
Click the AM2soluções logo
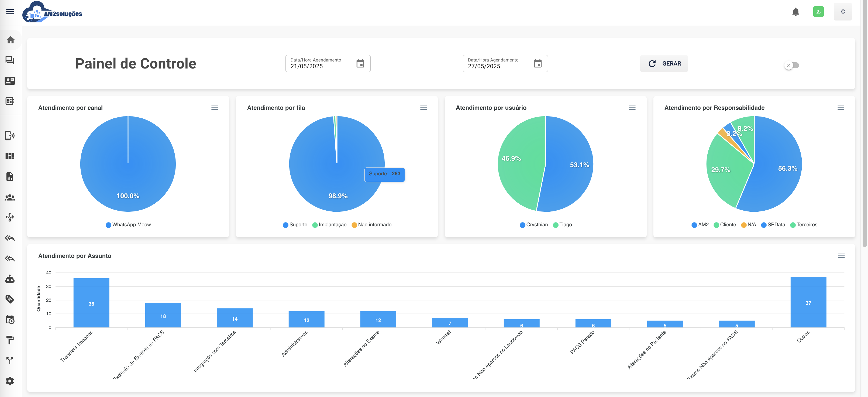coord(52,12)
